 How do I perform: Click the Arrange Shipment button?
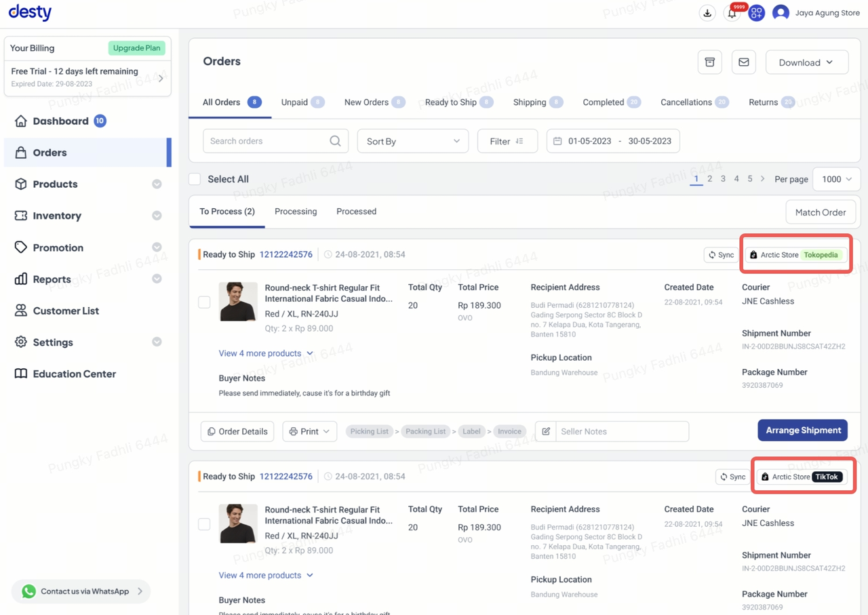(x=802, y=431)
